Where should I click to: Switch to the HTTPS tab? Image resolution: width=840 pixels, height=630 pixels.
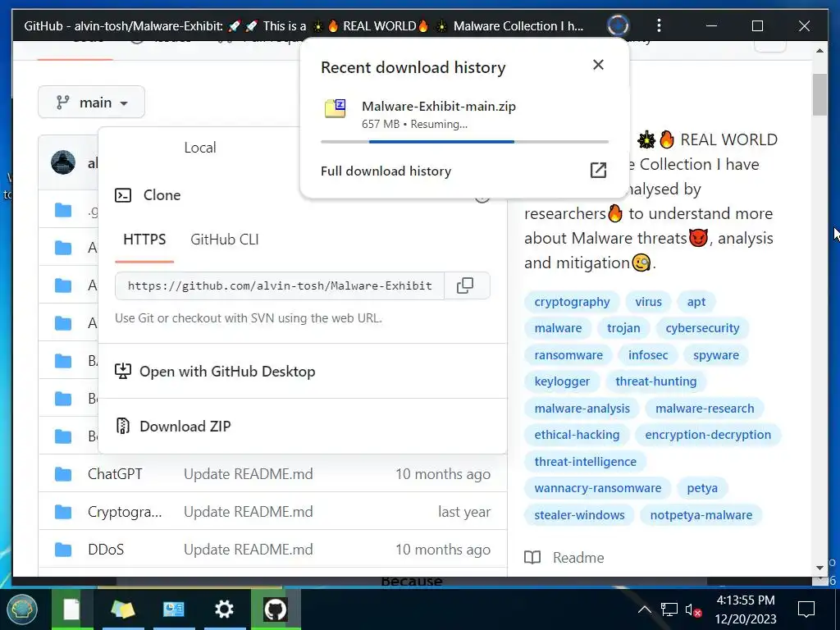pos(144,240)
